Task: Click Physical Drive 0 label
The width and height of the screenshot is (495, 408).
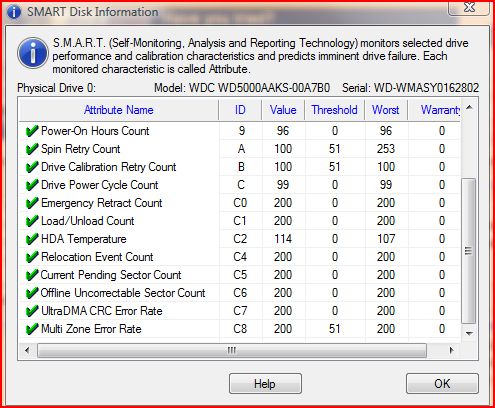Action: 56,88
